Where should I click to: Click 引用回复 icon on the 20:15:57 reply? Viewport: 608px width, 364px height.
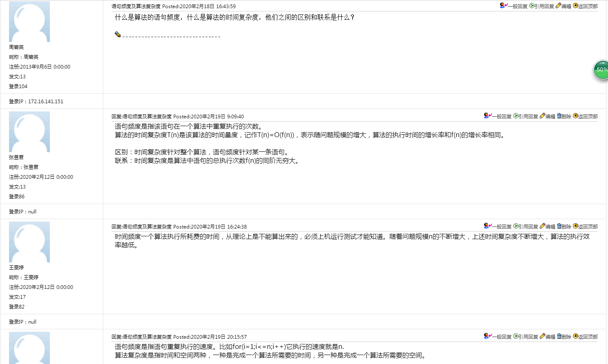516,336
